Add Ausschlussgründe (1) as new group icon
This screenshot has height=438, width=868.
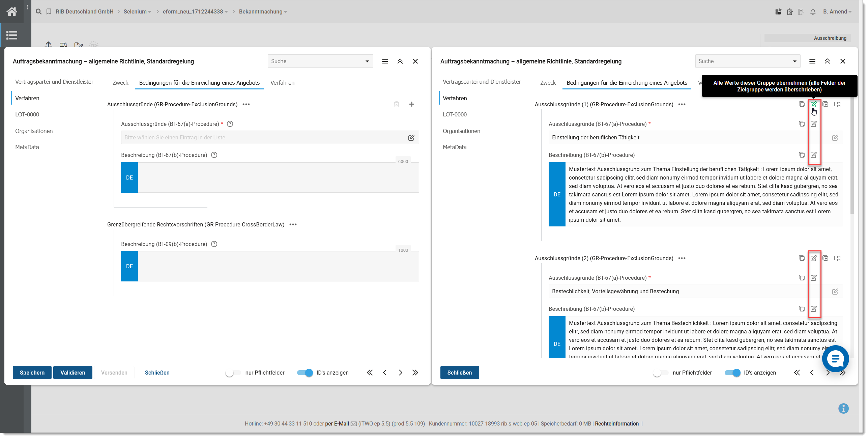pyautogui.click(x=825, y=104)
